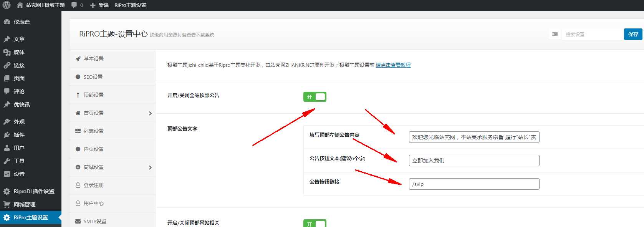Image resolution: width=644 pixels, height=227 pixels.
Task: Open the 顶部设置 tab
Action: [113, 95]
